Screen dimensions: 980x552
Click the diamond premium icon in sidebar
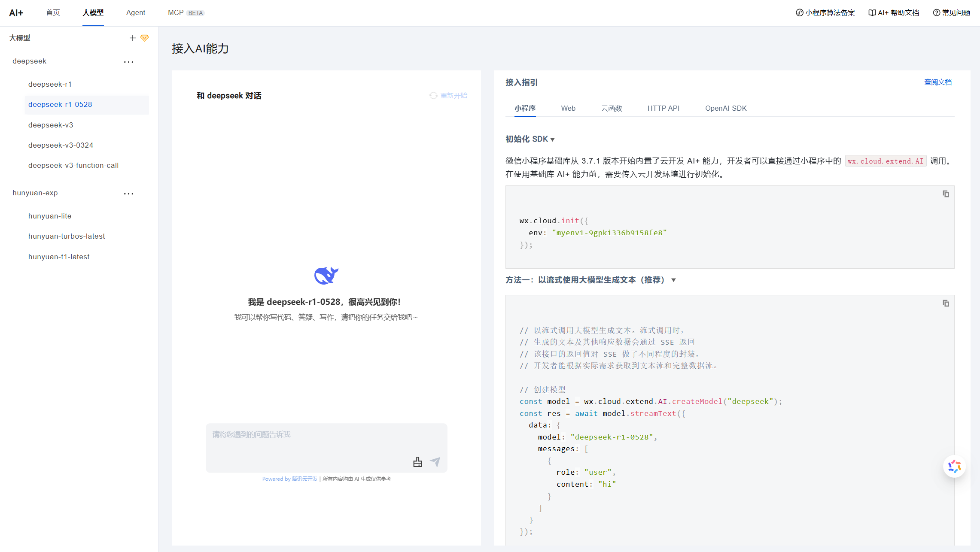145,38
